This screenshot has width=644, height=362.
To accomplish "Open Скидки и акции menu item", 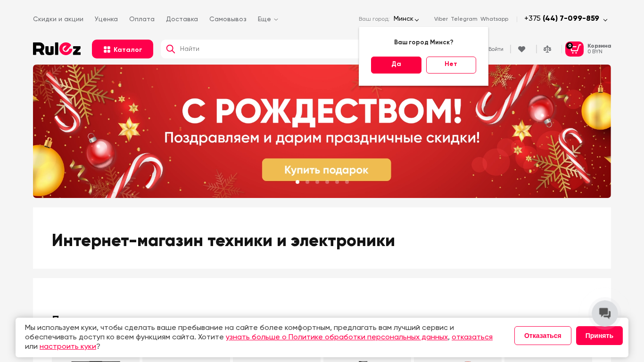I will 58,19.
